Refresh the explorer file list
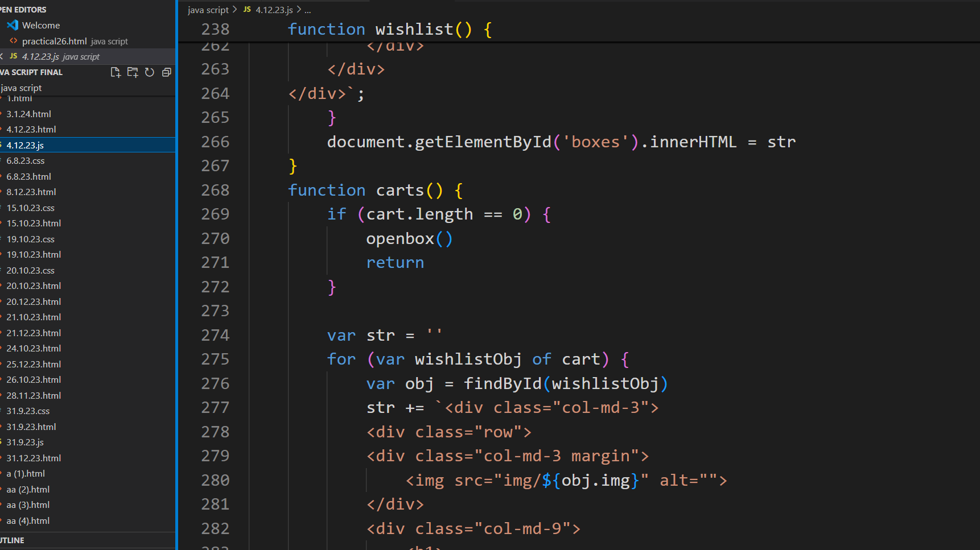The width and height of the screenshot is (980, 550). tap(150, 72)
